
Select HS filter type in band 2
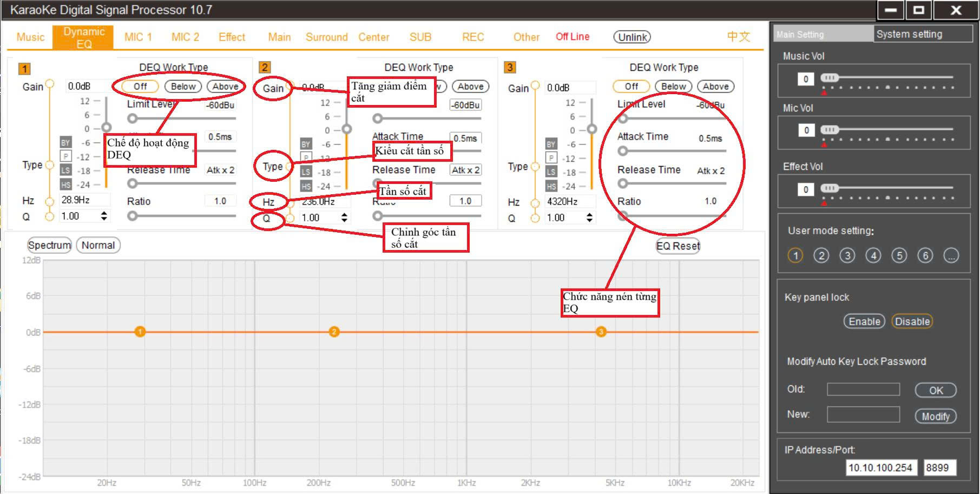(x=306, y=186)
